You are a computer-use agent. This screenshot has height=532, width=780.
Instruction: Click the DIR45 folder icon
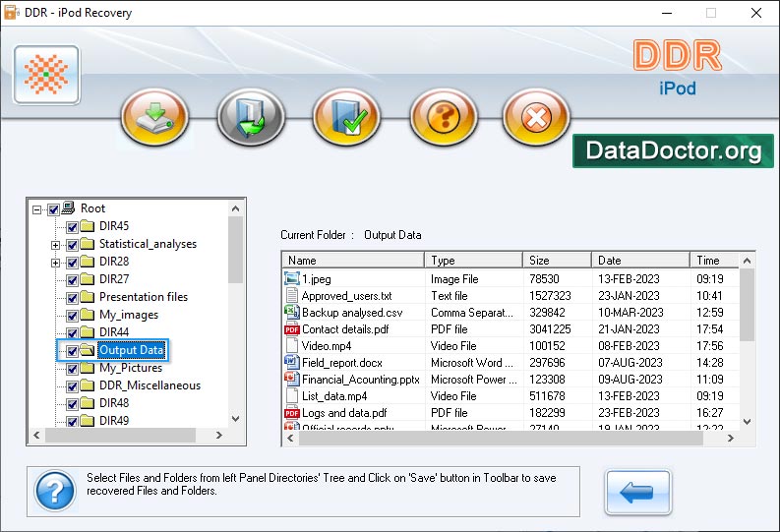88,226
